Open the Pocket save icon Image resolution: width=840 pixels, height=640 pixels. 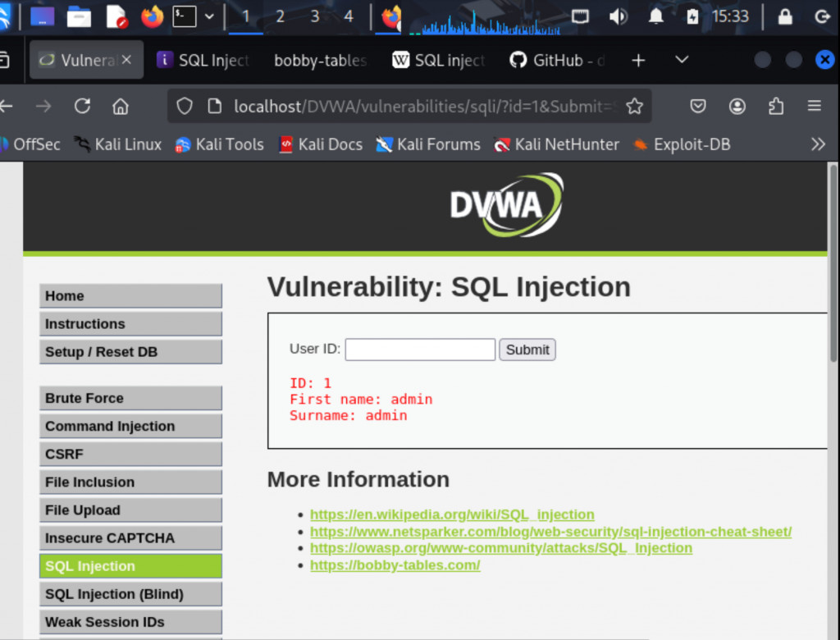tap(697, 106)
